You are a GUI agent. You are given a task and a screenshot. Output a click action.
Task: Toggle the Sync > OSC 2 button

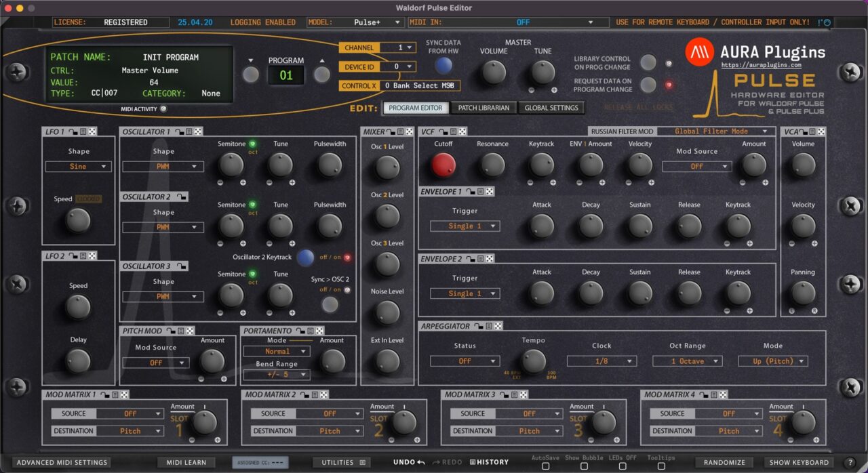[330, 304]
